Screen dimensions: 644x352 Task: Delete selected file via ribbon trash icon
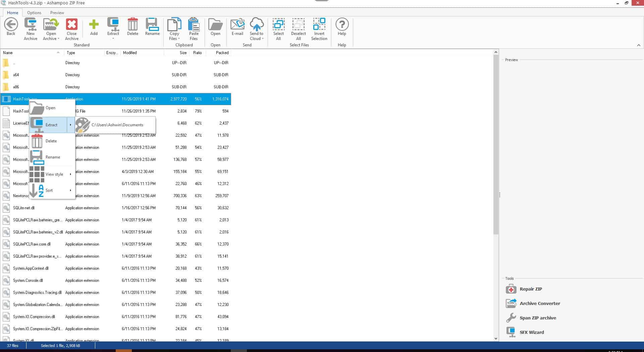tap(133, 27)
